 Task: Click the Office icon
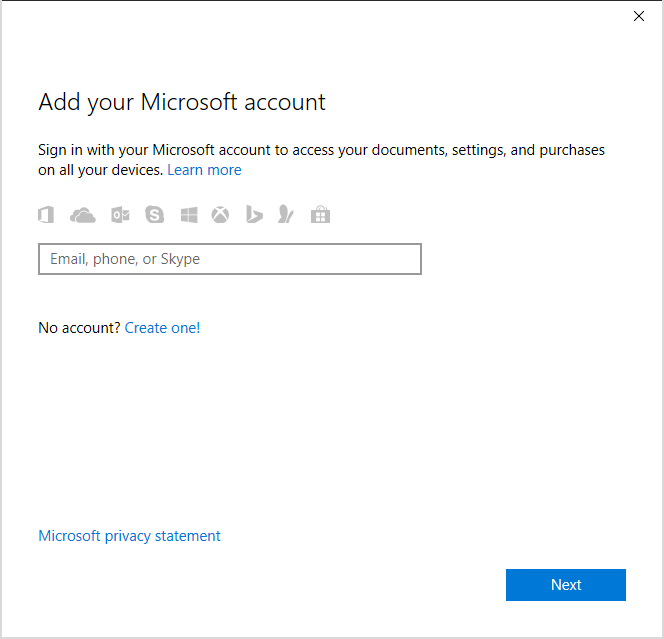click(45, 215)
